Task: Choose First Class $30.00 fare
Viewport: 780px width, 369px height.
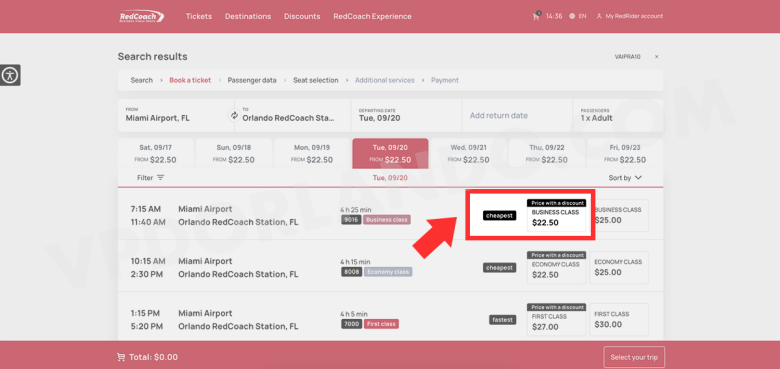Action: click(619, 320)
